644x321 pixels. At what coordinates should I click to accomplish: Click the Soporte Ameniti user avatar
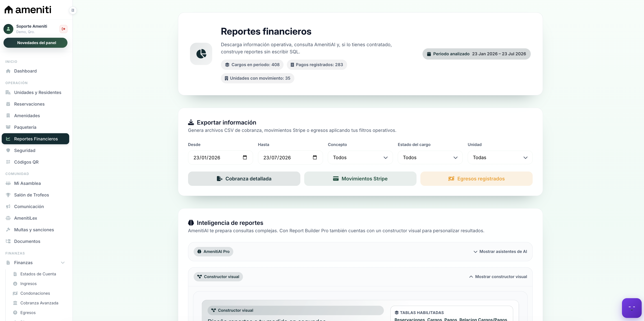pyautogui.click(x=8, y=29)
